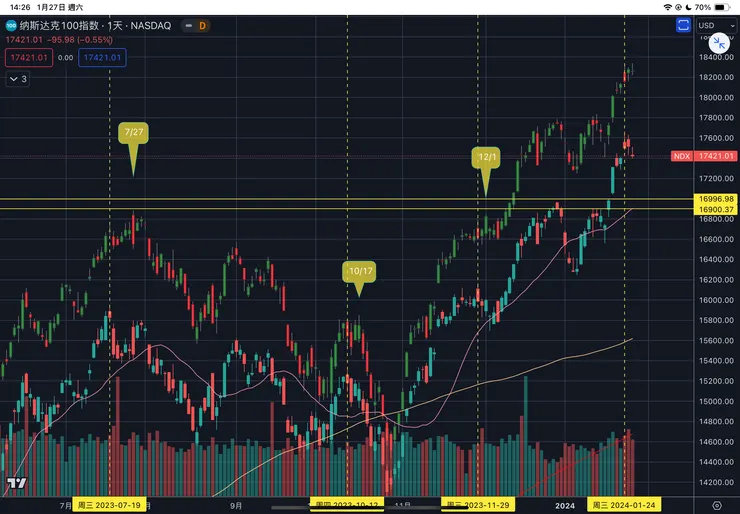The image size is (740, 514).
Task: Click the red sell price box 17421.01
Action: pyautogui.click(x=29, y=58)
